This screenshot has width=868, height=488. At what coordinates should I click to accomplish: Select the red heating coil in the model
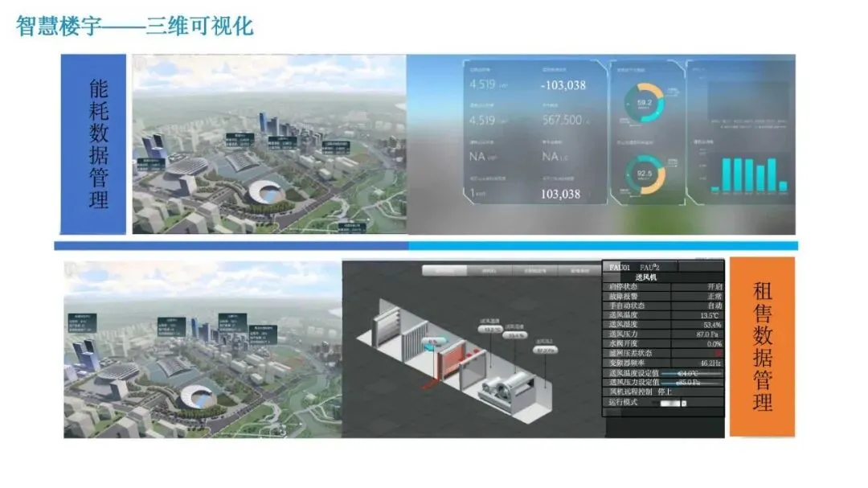[451, 359]
